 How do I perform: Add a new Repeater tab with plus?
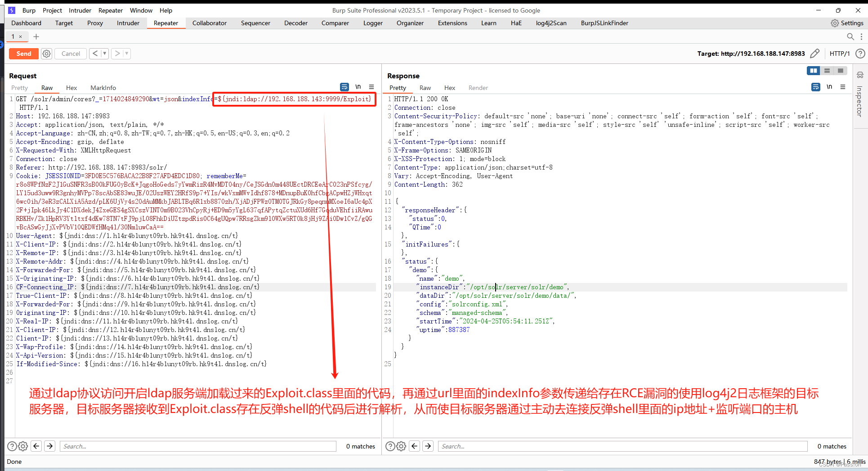(36, 36)
